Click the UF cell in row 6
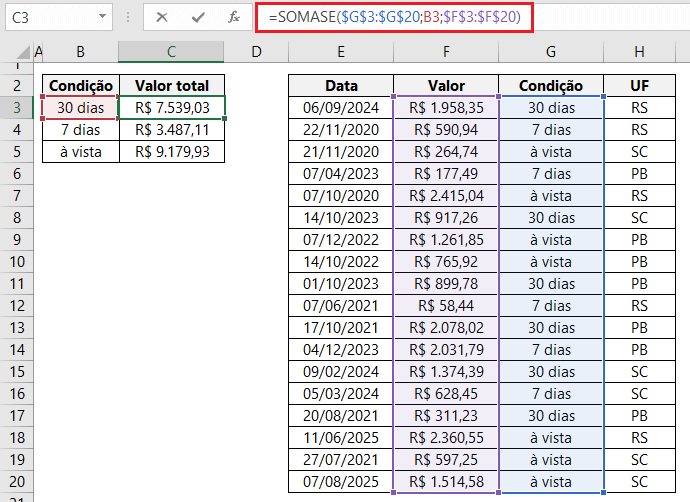690x502 pixels. (639, 173)
